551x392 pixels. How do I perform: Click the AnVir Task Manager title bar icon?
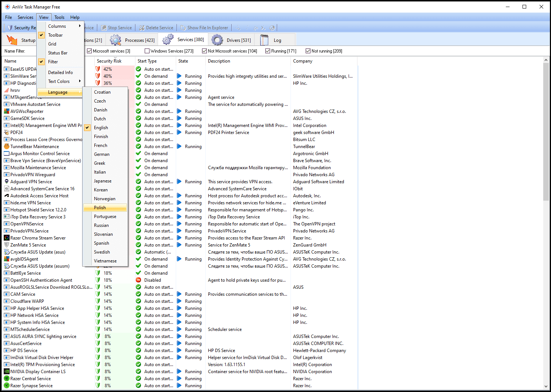coord(7,7)
